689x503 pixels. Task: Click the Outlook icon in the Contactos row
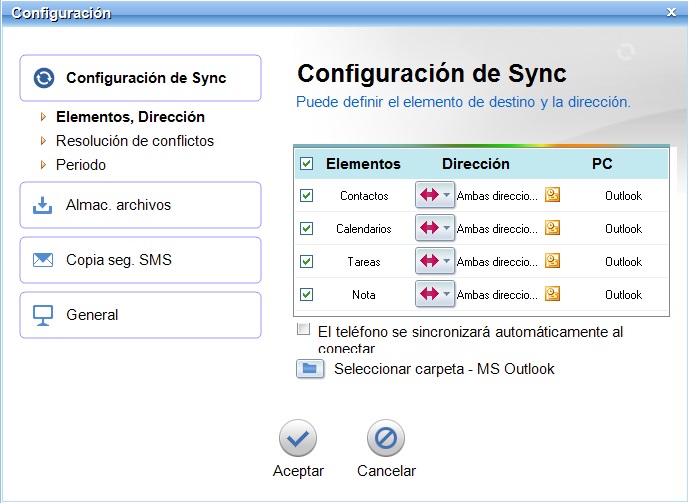552,195
